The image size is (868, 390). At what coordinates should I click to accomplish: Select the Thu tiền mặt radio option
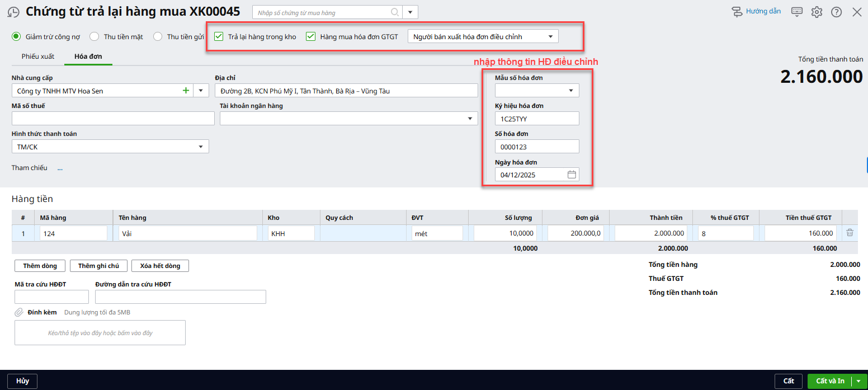(95, 36)
